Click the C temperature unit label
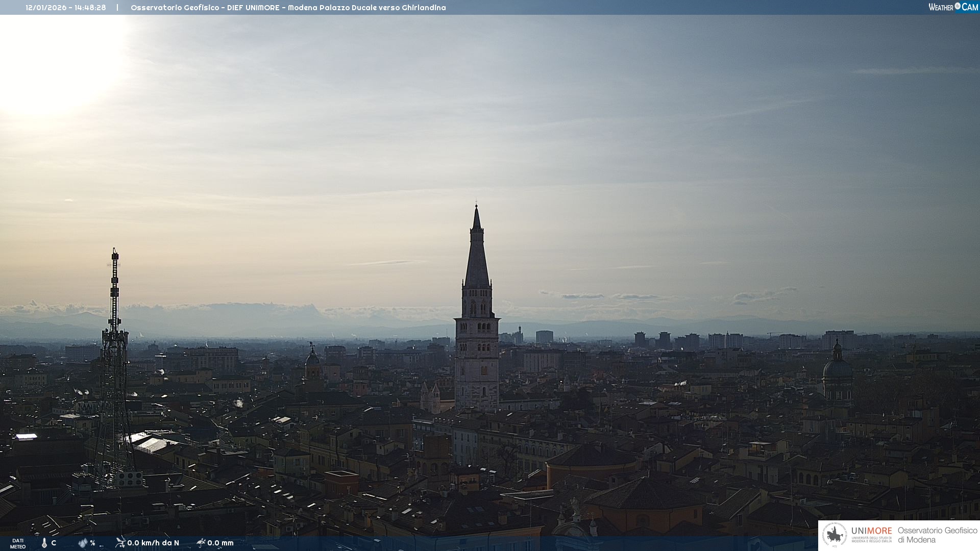 click(x=54, y=543)
